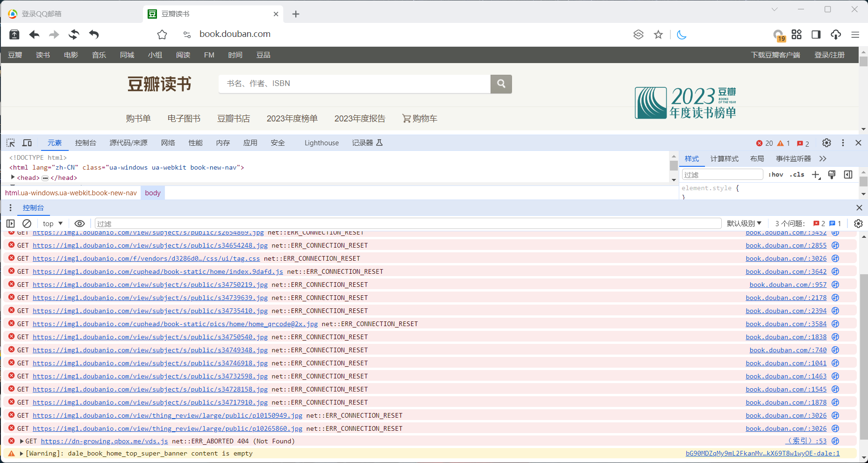Switch to 控制台 DevTools tab
The width and height of the screenshot is (868, 463).
pyautogui.click(x=85, y=143)
